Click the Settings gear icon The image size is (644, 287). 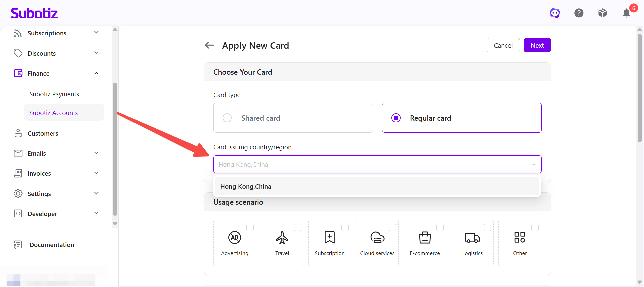(18, 194)
